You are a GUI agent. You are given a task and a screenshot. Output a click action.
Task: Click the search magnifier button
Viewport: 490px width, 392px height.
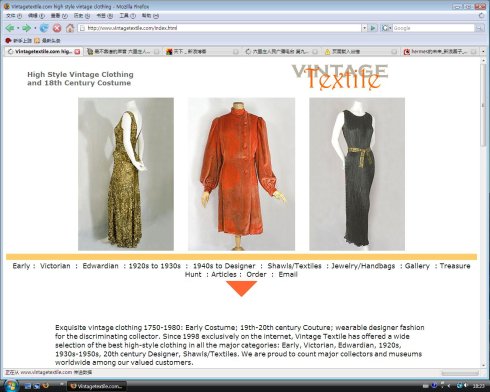[x=479, y=28]
